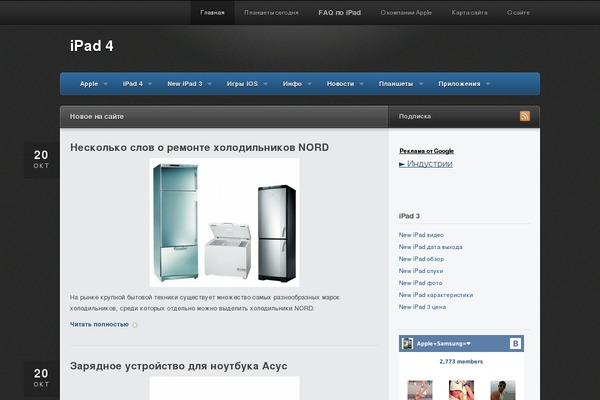The image size is (600, 400).
Task: Expand the Инфо dropdown arrow
Action: [310, 84]
